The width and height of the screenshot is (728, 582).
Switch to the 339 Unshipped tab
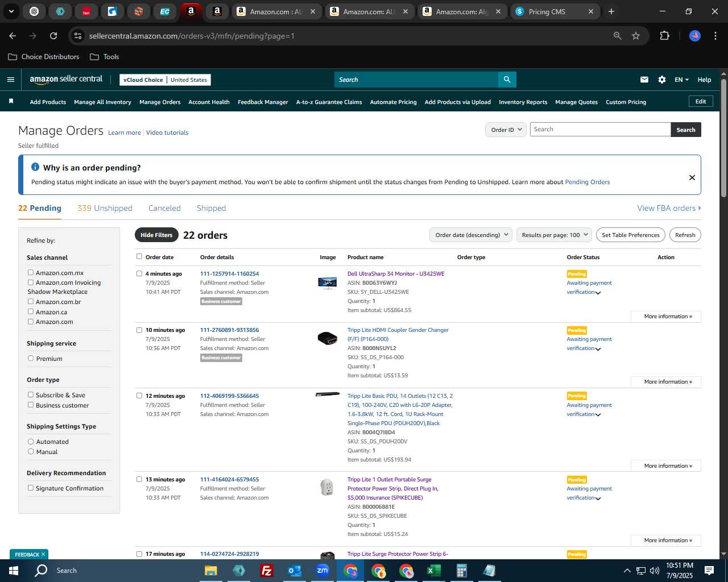(x=105, y=208)
